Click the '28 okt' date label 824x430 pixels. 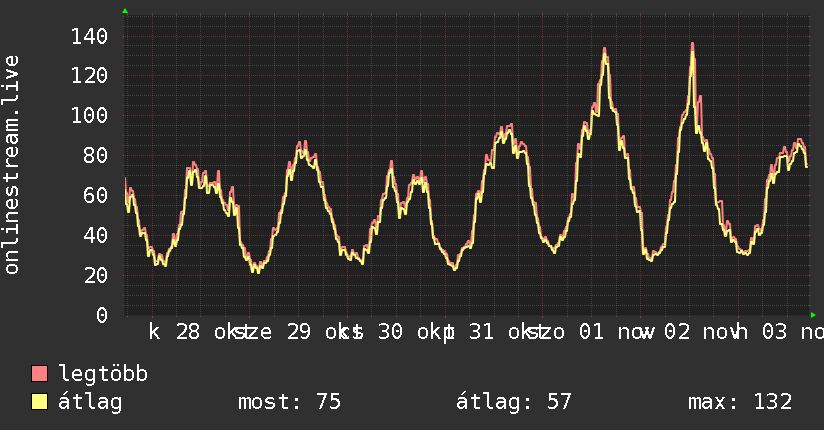213,332
